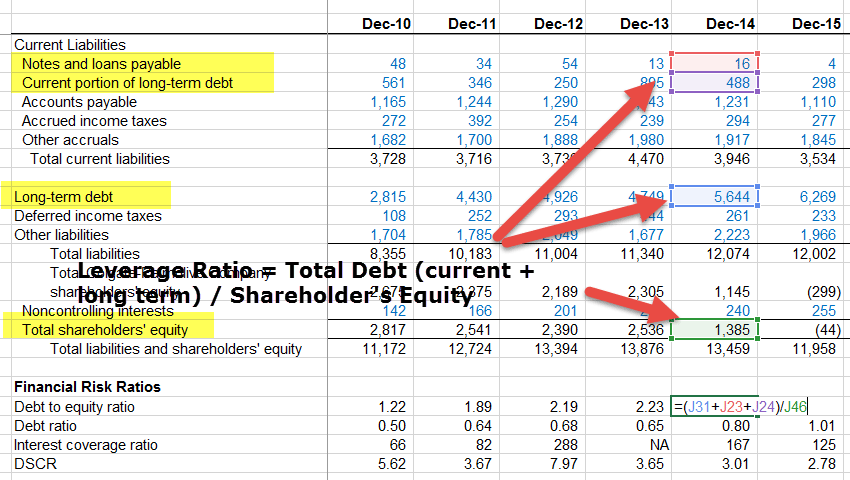This screenshot has width=850, height=480.
Task: Select the Dec-14 column header
Action: point(730,24)
